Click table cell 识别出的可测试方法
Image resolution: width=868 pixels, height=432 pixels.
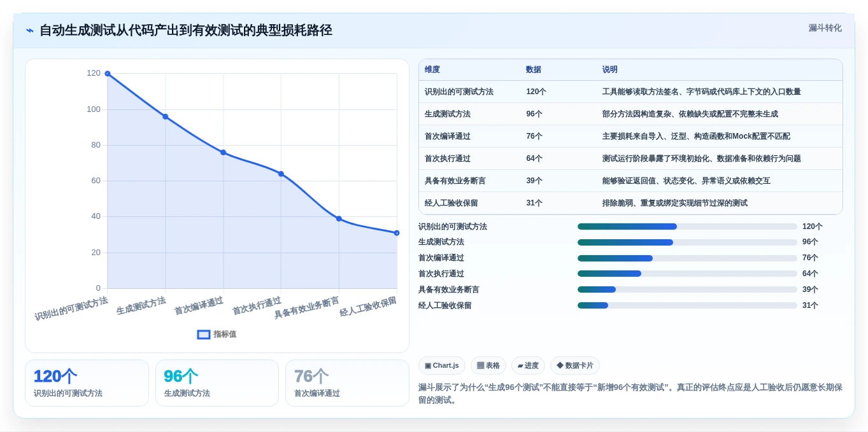459,92
